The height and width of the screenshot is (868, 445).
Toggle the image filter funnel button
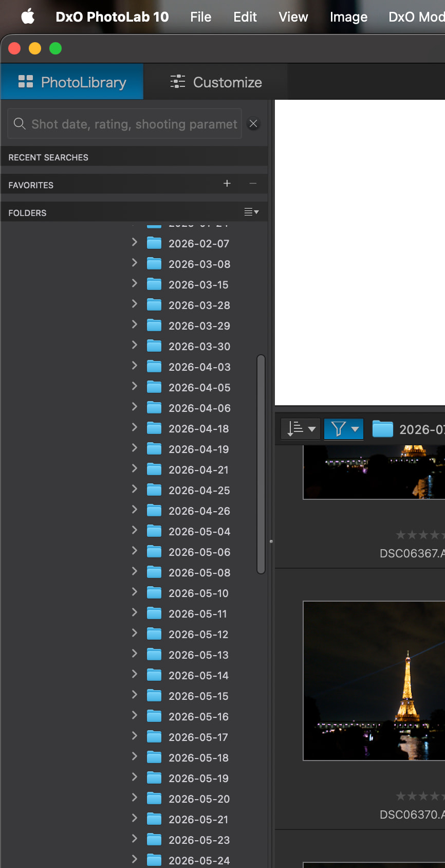[x=338, y=429]
